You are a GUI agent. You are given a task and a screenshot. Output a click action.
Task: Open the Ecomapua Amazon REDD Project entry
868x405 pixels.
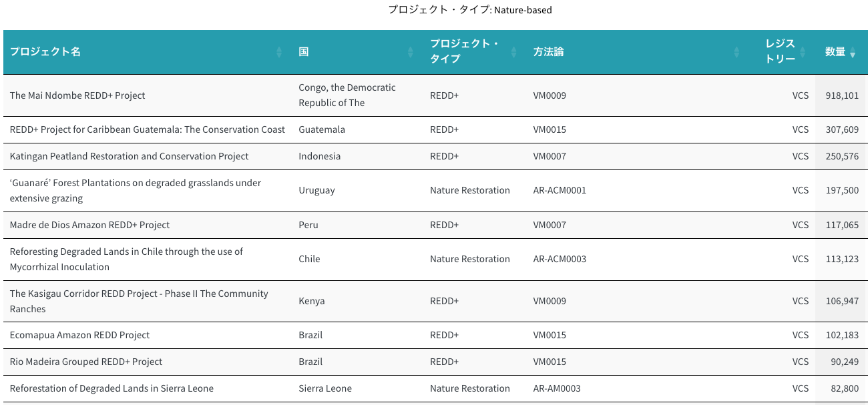pos(79,335)
